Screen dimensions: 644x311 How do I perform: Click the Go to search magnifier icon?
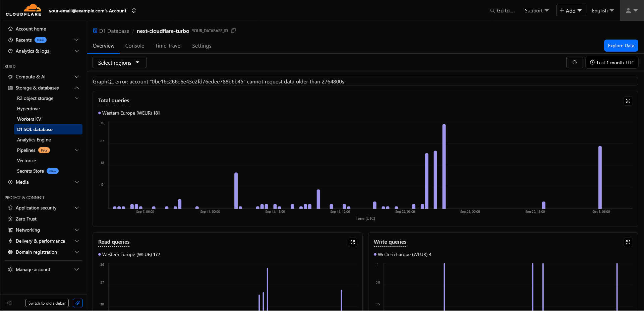click(x=492, y=11)
